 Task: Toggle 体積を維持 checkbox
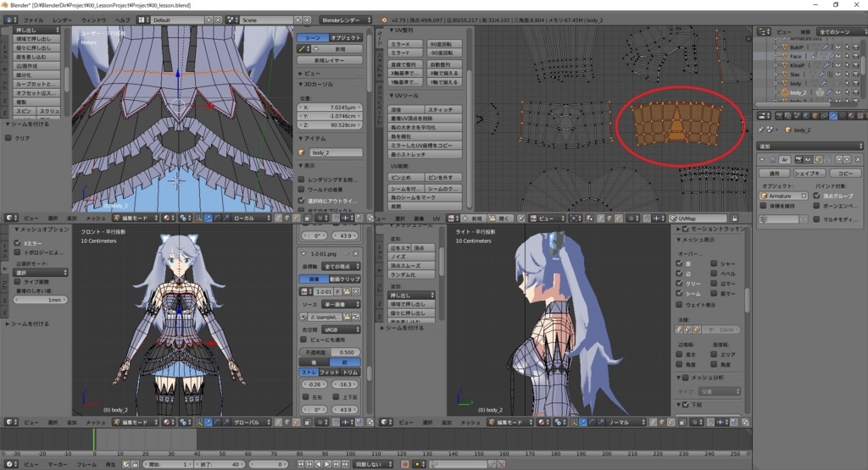764,206
